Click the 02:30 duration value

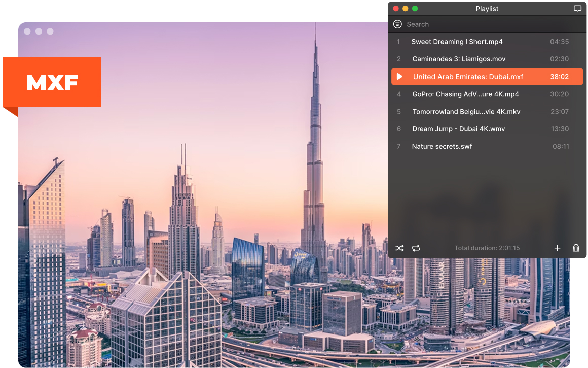coord(559,59)
